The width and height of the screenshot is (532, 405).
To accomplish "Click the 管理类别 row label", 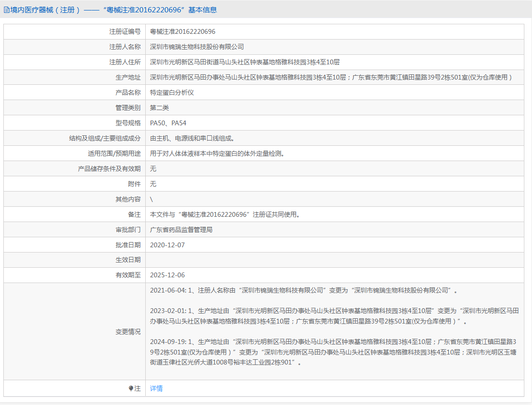I will (x=128, y=108).
